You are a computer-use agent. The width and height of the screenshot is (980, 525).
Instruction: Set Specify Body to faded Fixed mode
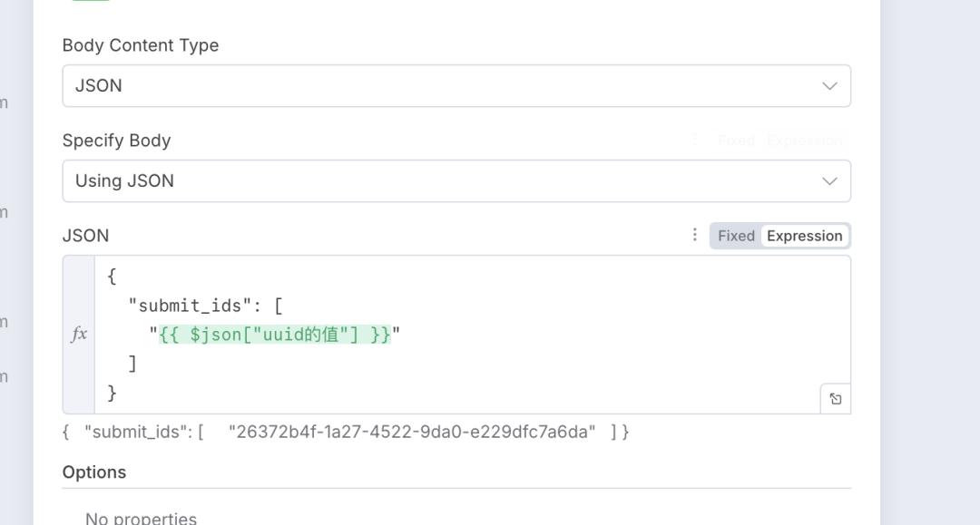pos(736,141)
